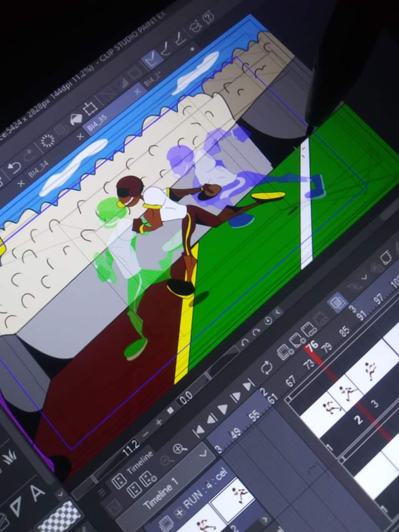Click the canvas zoom in plus button
The width and height of the screenshot is (399, 532).
158,423
